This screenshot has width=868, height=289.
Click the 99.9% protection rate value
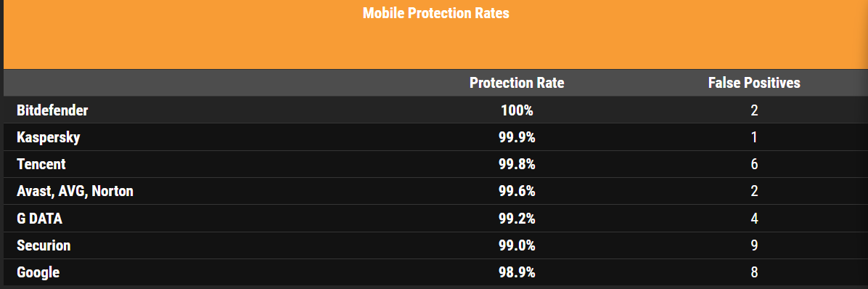[x=517, y=137]
